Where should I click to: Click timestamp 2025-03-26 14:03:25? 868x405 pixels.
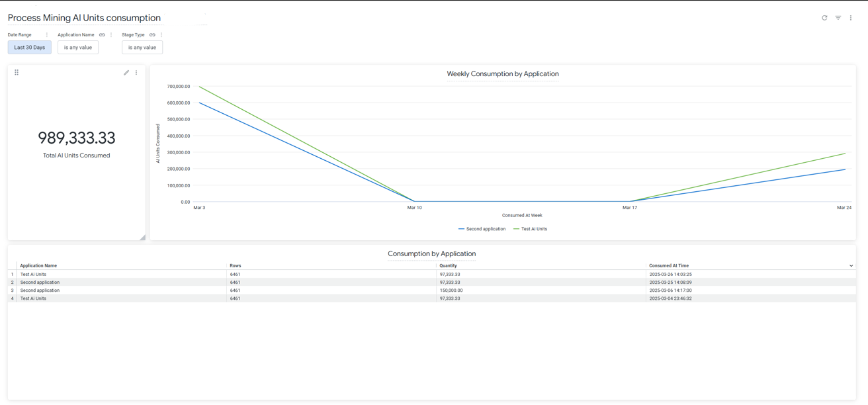tap(671, 274)
